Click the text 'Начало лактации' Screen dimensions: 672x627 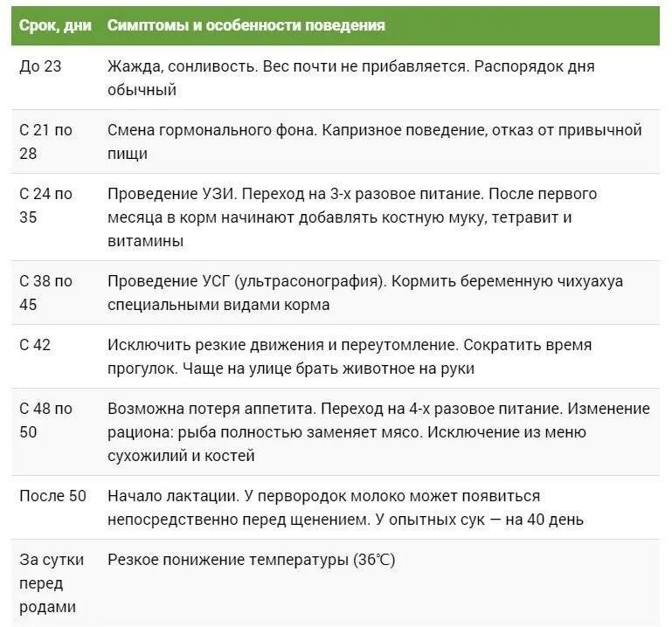pos(174,496)
